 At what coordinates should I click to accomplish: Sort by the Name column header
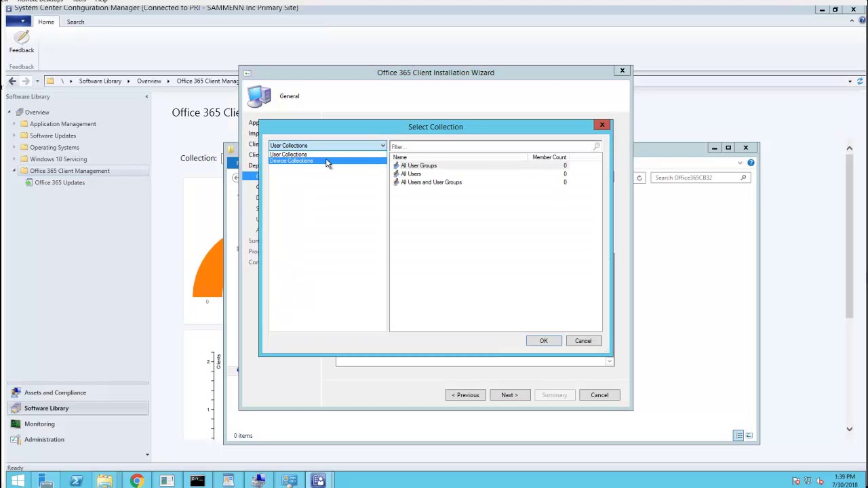coord(459,157)
